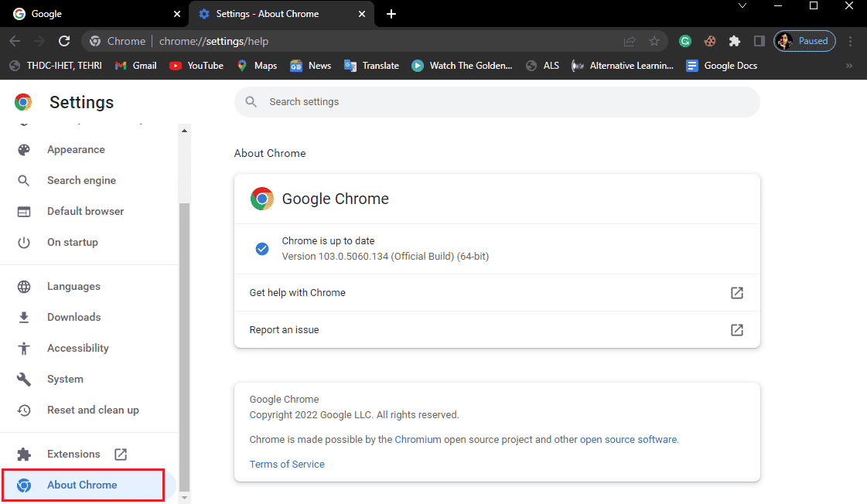Open the Reset and clean up section
The width and height of the screenshot is (867, 504).
coord(93,410)
